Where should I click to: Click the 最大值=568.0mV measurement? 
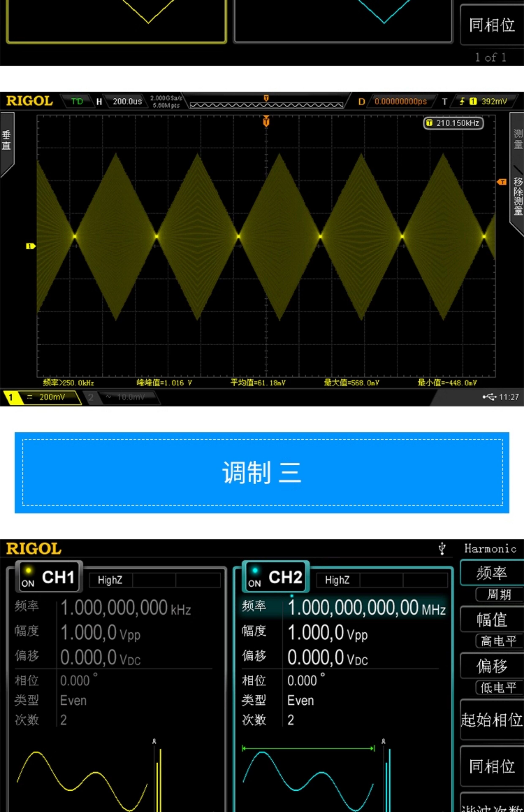tap(352, 383)
